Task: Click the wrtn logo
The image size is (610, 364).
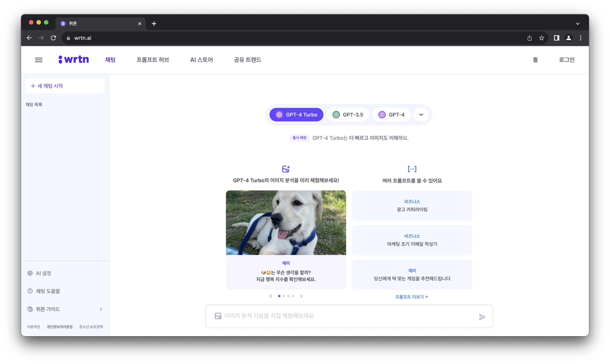Action: (x=74, y=60)
